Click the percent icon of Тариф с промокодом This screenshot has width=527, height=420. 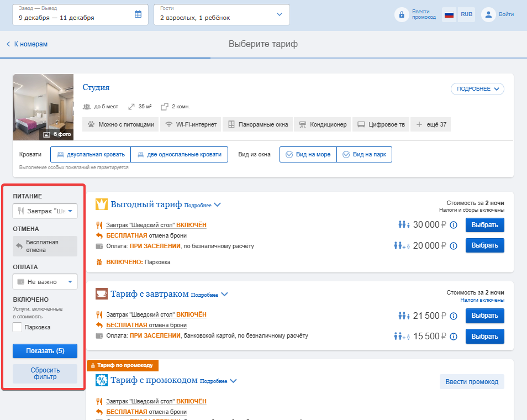[x=102, y=380]
